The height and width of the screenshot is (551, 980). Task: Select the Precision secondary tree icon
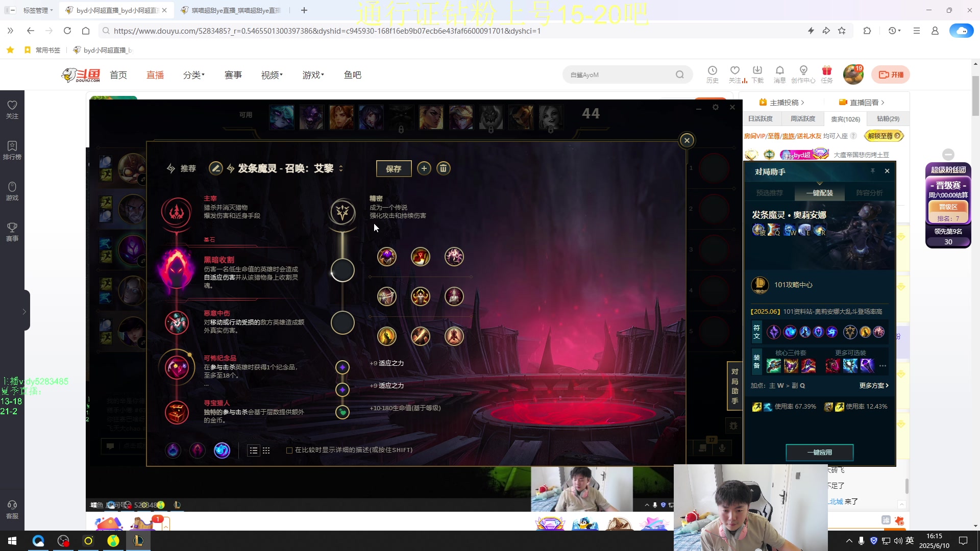click(x=342, y=212)
